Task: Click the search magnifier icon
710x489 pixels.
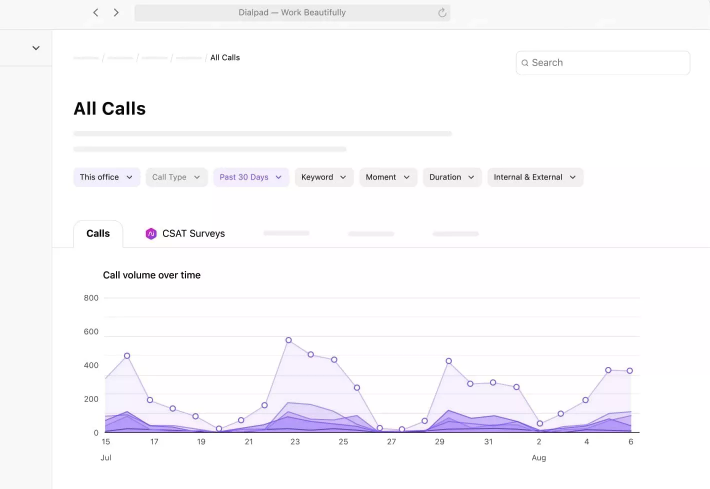Action: (525, 63)
